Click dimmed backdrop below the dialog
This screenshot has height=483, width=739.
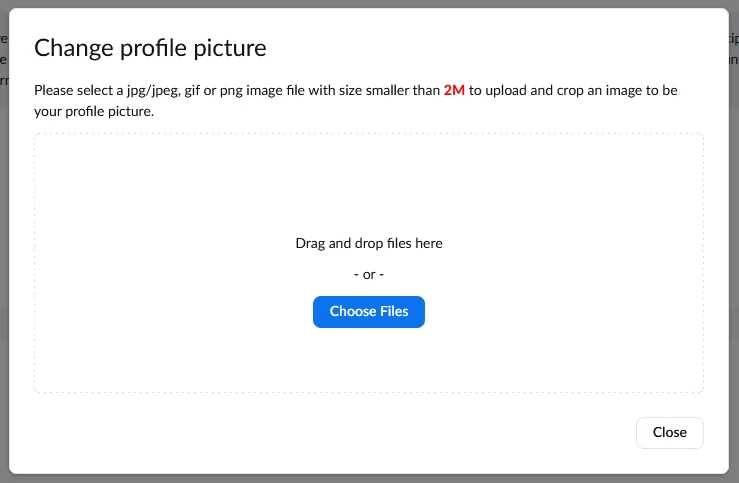click(x=368, y=478)
